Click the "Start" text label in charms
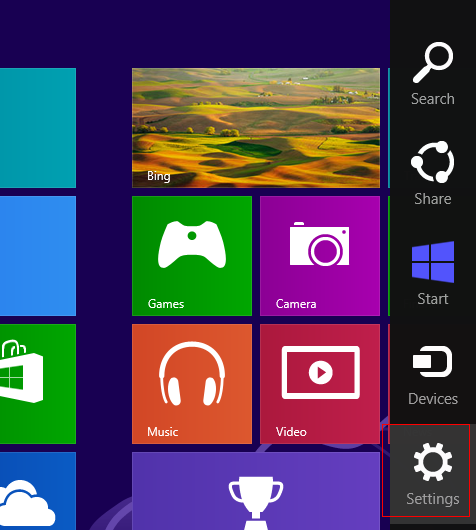This screenshot has width=476, height=530. point(433,299)
